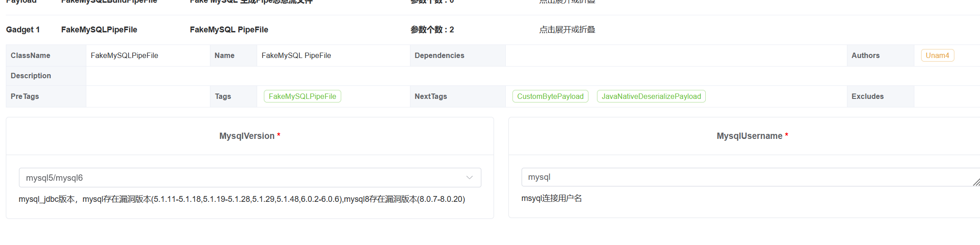Click the Gadget 1 row title
The image size is (980, 245).
pyautogui.click(x=23, y=30)
